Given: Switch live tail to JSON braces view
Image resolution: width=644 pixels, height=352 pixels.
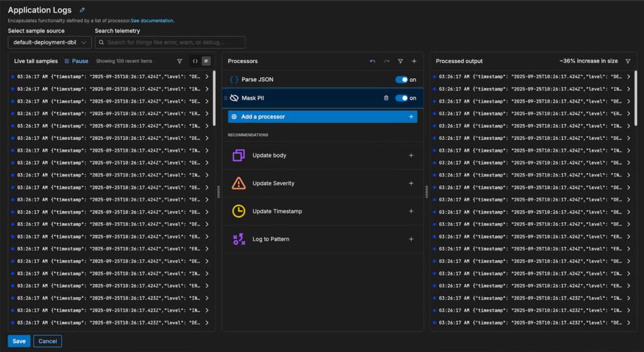Looking at the screenshot, I should [195, 61].
